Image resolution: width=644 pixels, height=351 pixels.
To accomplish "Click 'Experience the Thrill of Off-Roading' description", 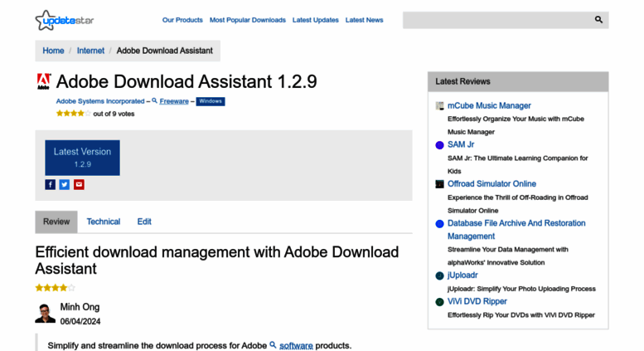I will (518, 204).
